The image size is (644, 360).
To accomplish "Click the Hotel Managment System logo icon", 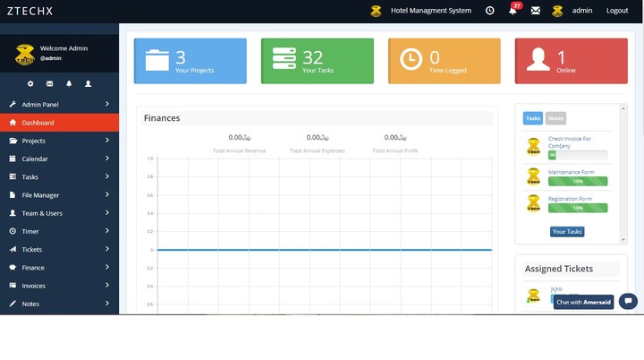I will [x=376, y=11].
